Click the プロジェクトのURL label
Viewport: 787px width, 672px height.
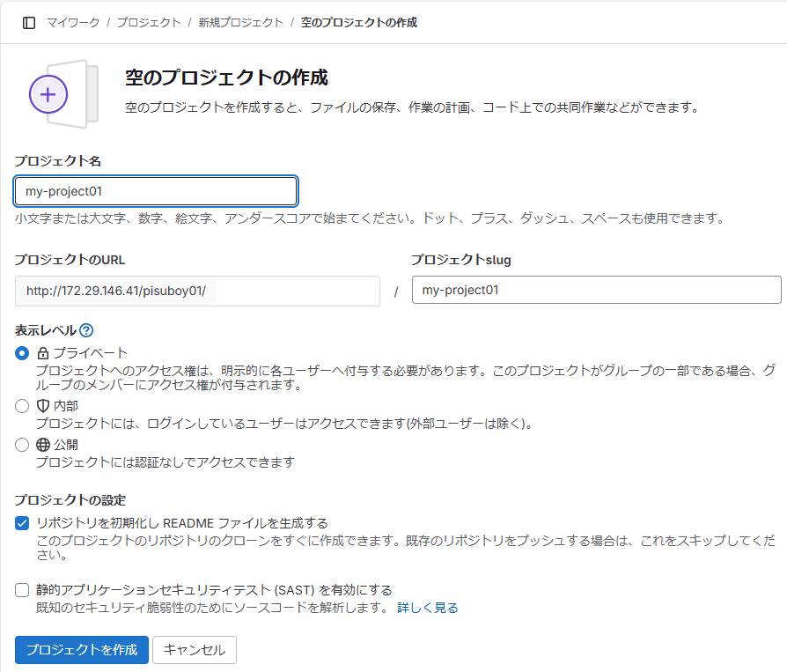tap(70, 260)
